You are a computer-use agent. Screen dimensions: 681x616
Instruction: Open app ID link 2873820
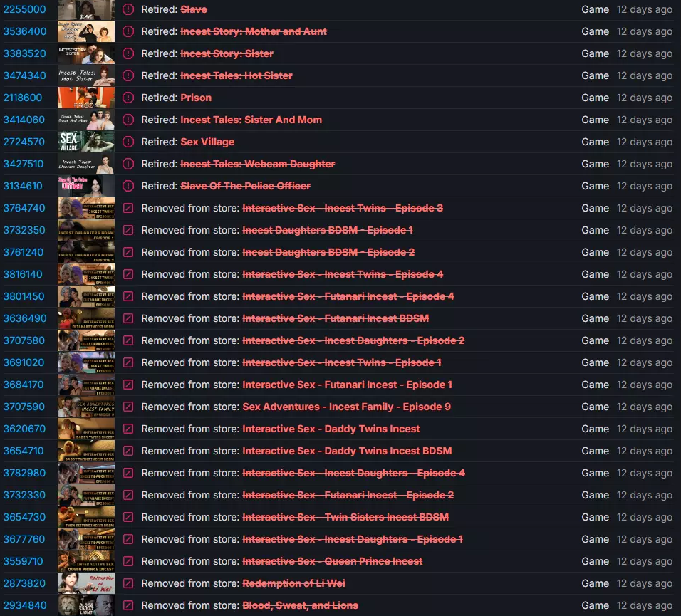(x=25, y=583)
